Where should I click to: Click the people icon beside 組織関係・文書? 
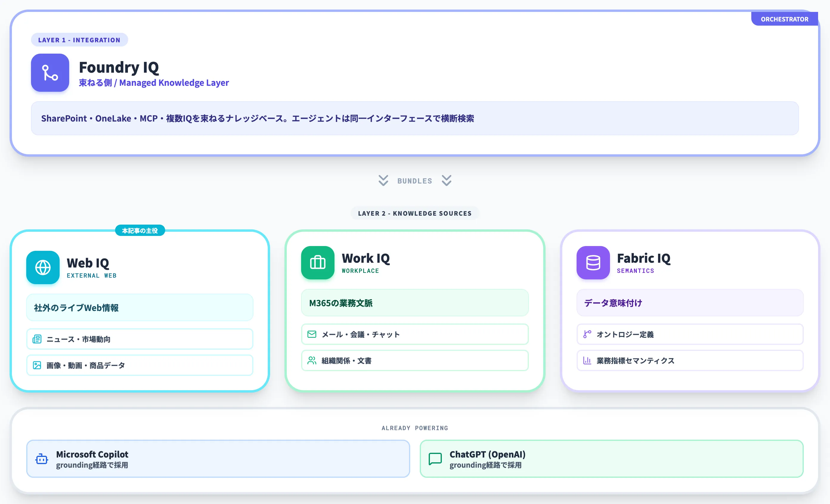click(x=312, y=361)
